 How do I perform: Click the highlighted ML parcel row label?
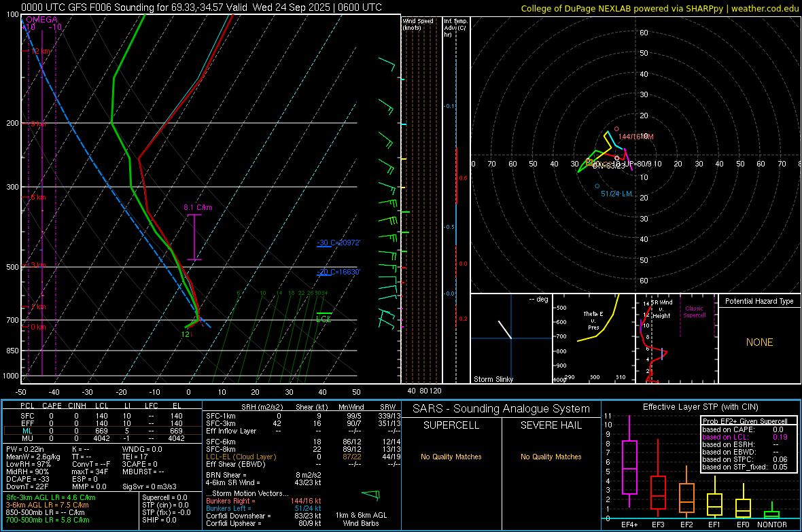click(27, 431)
